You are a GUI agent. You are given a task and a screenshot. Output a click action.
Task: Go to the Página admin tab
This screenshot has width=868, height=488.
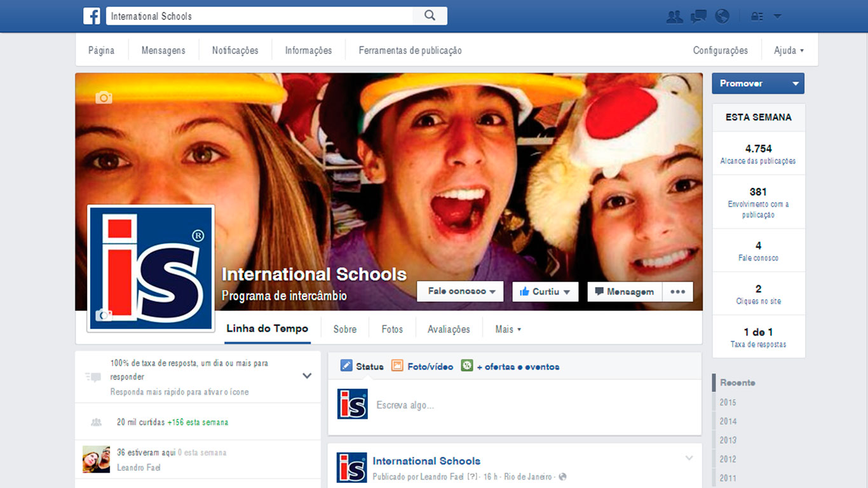click(102, 50)
